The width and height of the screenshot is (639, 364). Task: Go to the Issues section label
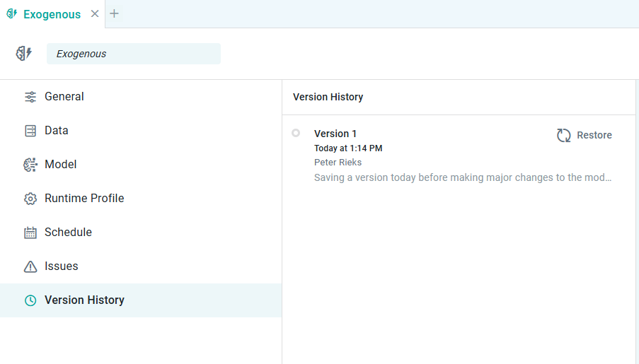(x=62, y=266)
